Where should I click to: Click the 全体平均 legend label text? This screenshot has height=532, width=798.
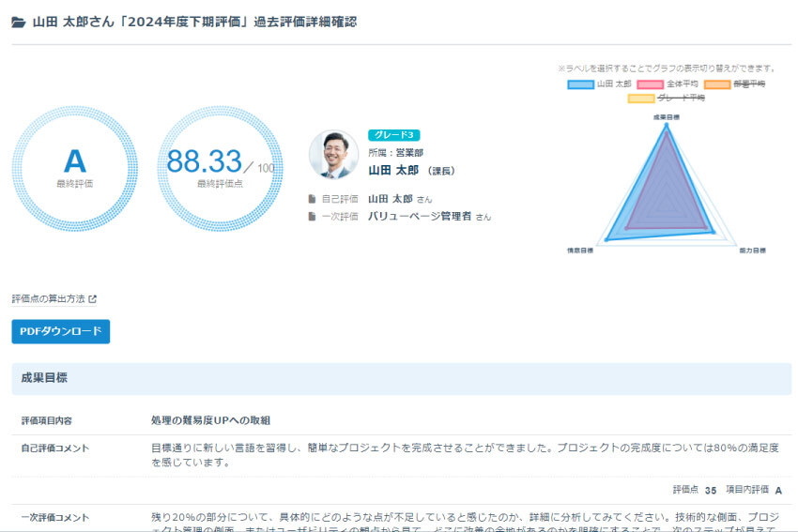[x=683, y=84]
